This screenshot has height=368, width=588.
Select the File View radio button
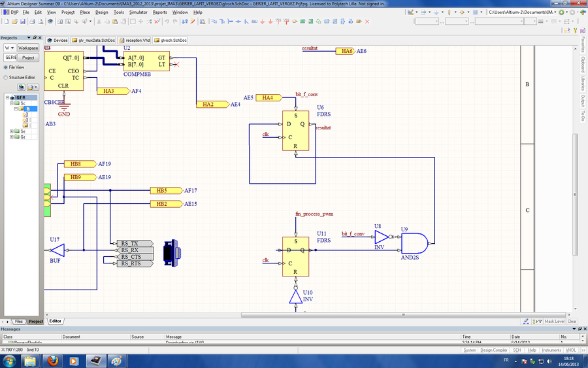click(x=5, y=67)
